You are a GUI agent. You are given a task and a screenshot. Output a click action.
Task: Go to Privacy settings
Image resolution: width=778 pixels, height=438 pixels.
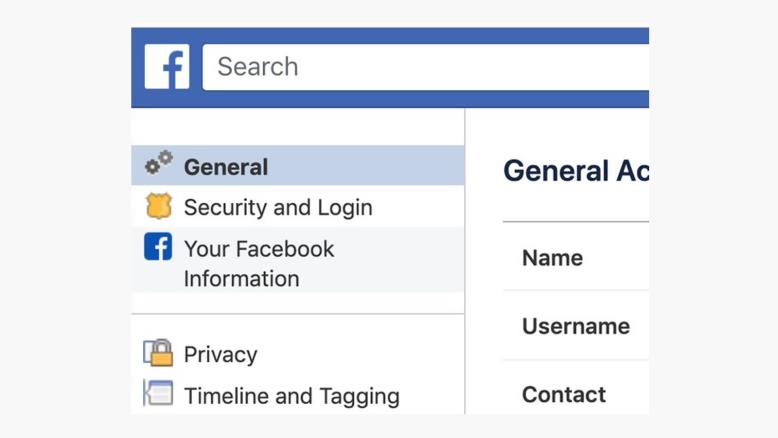click(221, 354)
